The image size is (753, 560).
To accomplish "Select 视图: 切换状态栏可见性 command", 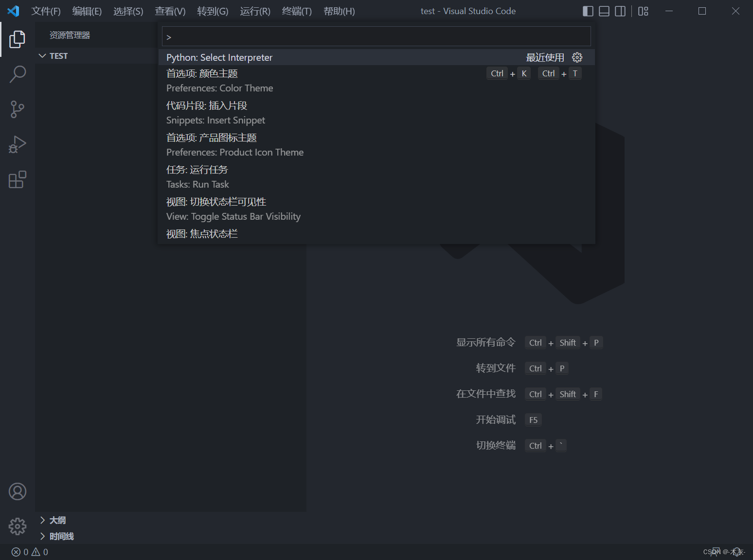I will point(376,209).
